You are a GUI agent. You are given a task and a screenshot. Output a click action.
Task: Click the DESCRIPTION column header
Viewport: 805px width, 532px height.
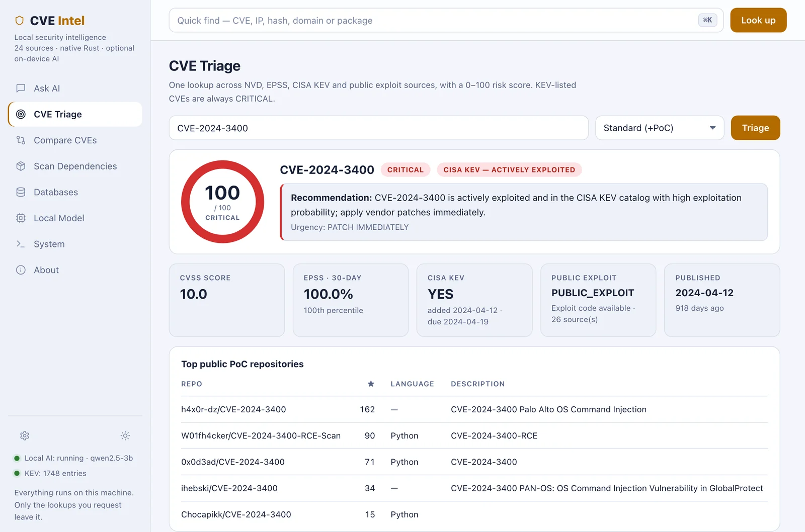(477, 384)
